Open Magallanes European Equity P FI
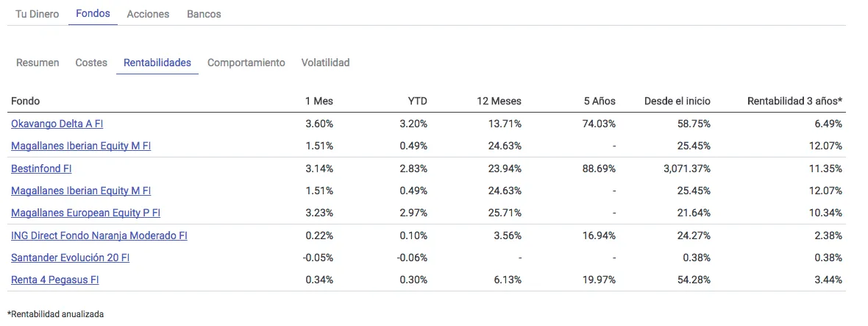The width and height of the screenshot is (868, 326). click(x=85, y=213)
